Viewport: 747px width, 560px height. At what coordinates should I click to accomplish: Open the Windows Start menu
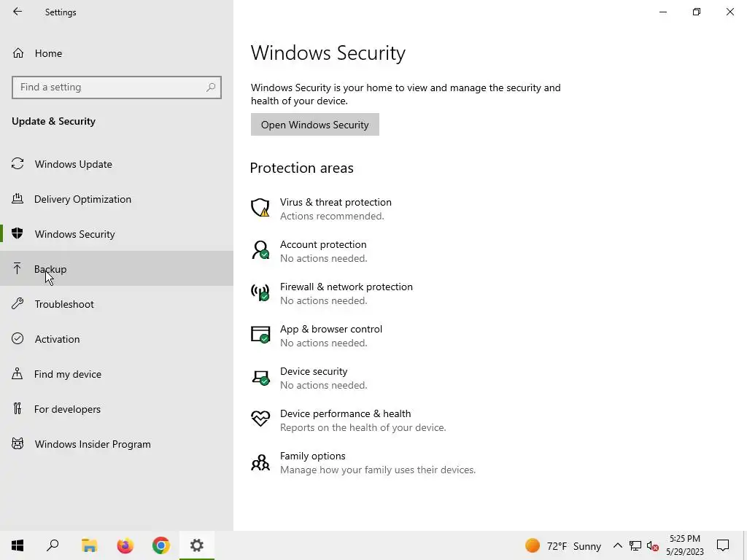click(x=18, y=545)
